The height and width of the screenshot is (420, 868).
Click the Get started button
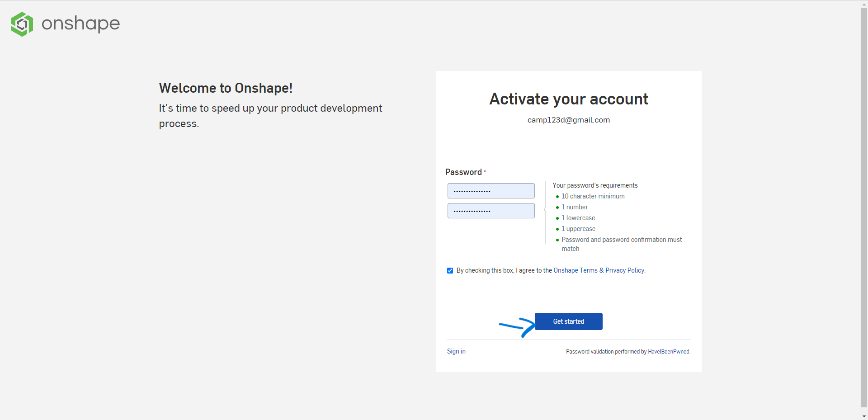[569, 321]
